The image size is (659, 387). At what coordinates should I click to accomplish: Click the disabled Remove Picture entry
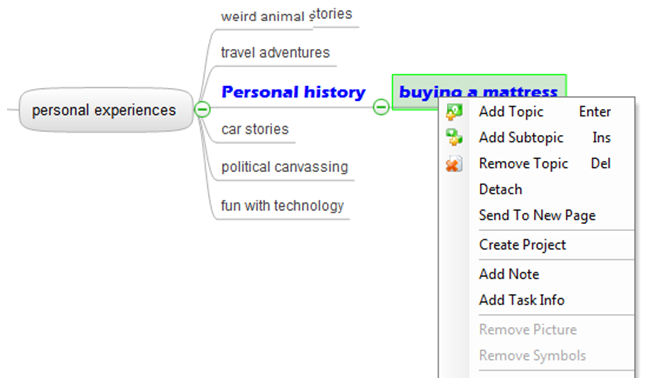pyautogui.click(x=537, y=329)
